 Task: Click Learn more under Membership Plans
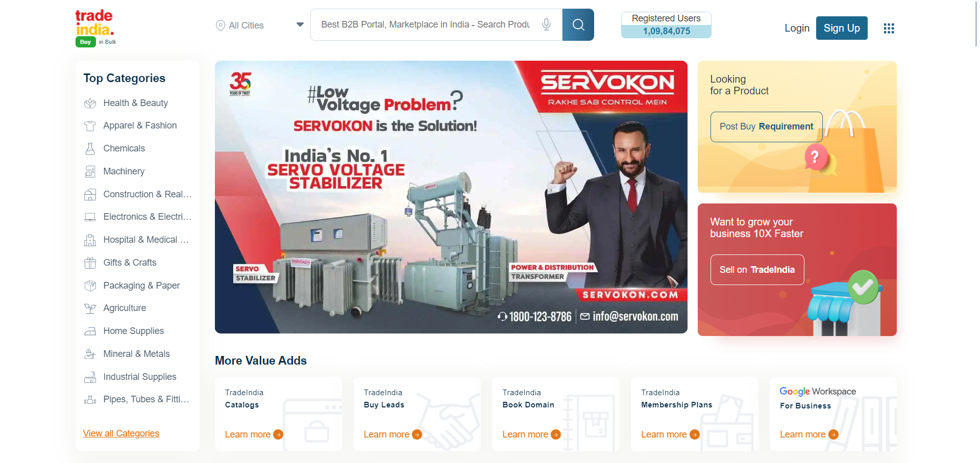(x=670, y=434)
